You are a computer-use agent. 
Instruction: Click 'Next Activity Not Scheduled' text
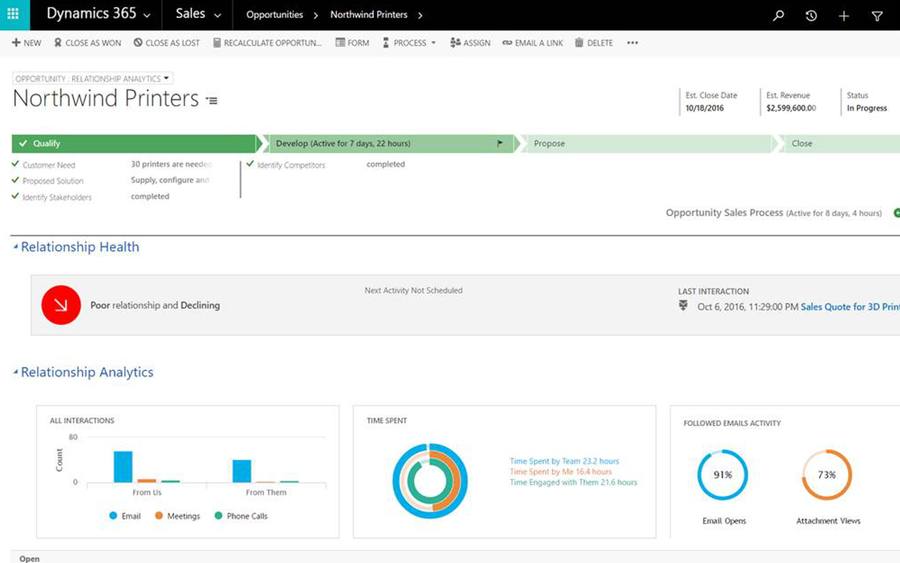[x=413, y=290]
